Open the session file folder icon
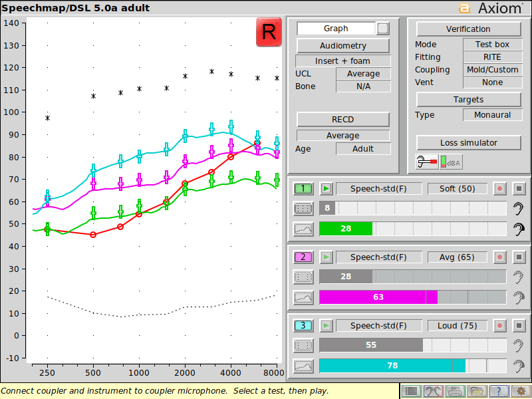This screenshot has height=399, width=532. click(477, 391)
